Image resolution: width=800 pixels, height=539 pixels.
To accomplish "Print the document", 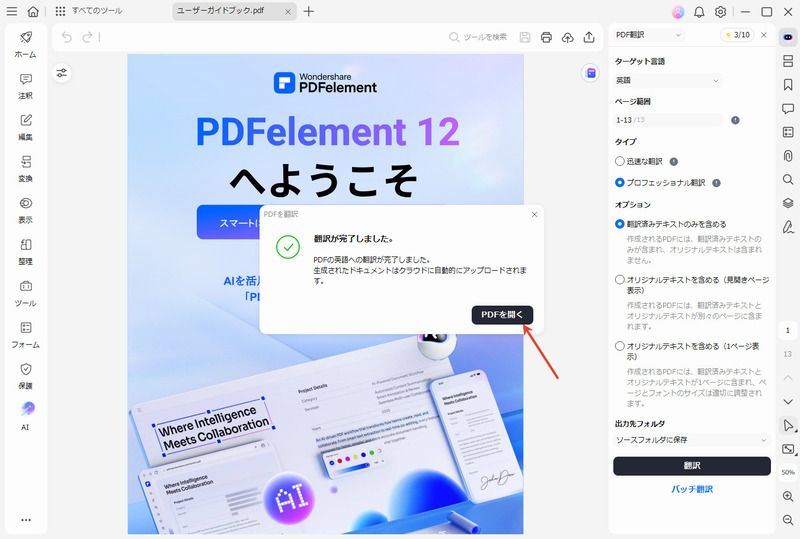I will pos(546,37).
